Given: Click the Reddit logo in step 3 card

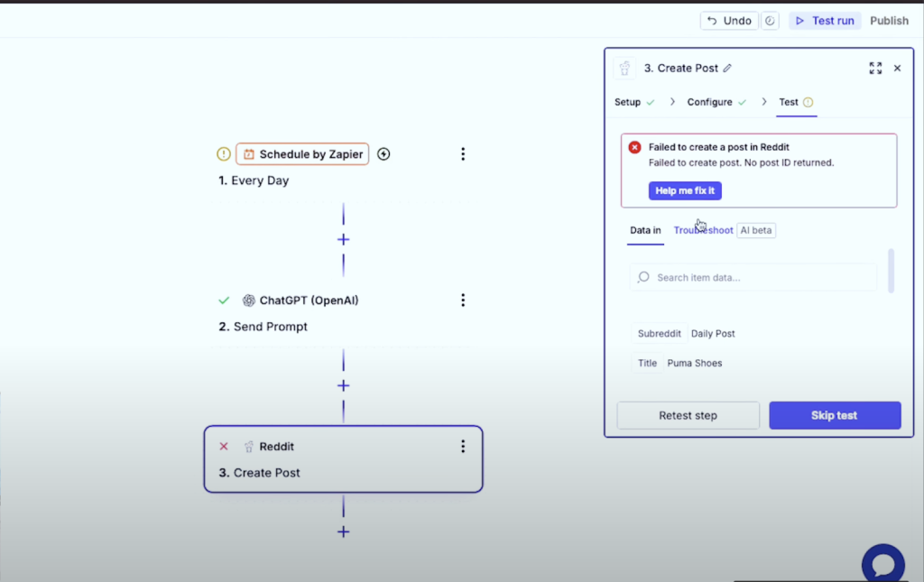Looking at the screenshot, I should coord(249,447).
